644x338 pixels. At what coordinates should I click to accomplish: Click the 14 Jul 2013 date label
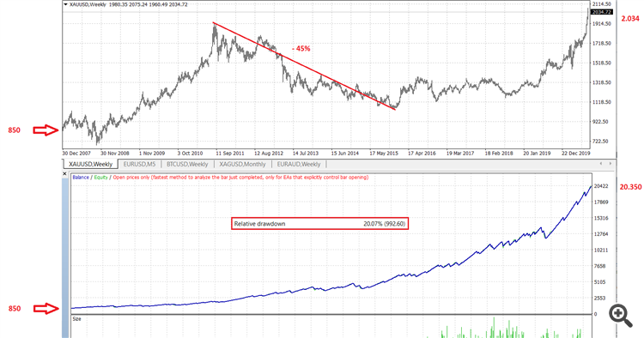(306, 154)
